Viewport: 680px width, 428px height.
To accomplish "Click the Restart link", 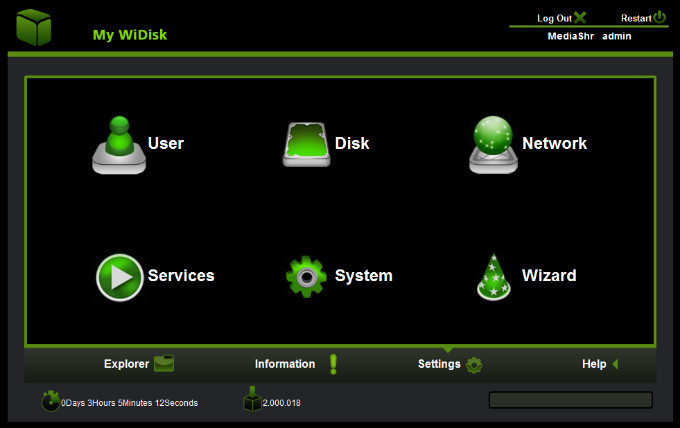I will point(636,18).
